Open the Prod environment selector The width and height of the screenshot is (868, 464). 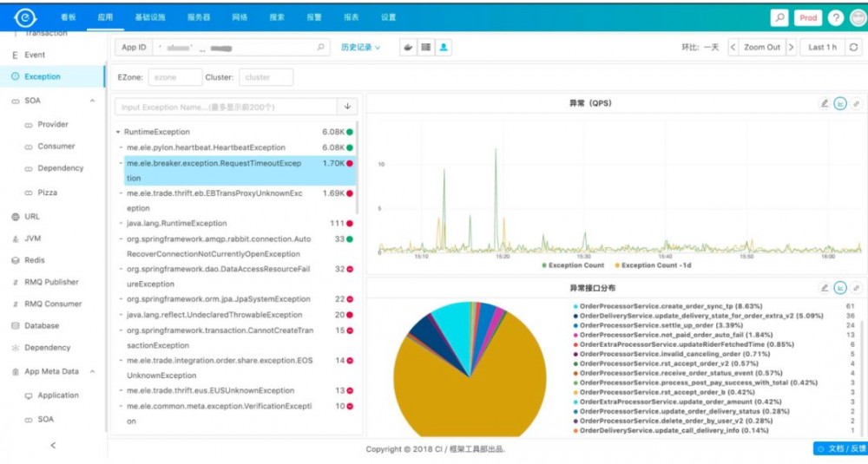(807, 17)
